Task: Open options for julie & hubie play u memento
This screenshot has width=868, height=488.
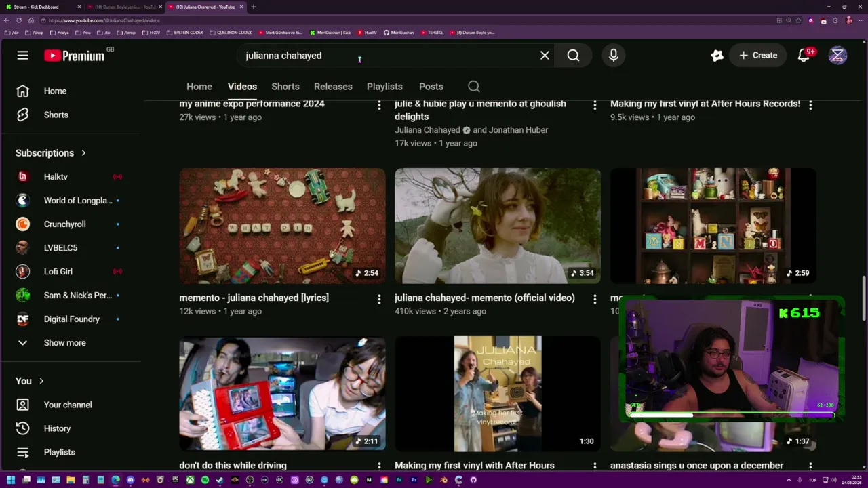Action: [595, 105]
